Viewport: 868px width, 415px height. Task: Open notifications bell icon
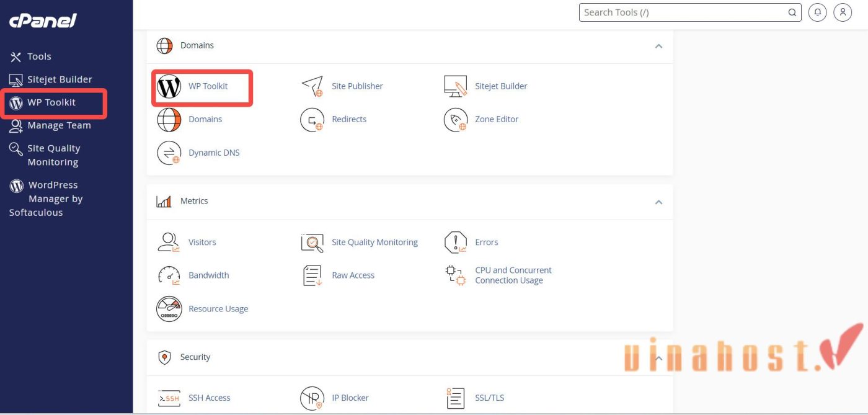pyautogui.click(x=818, y=12)
